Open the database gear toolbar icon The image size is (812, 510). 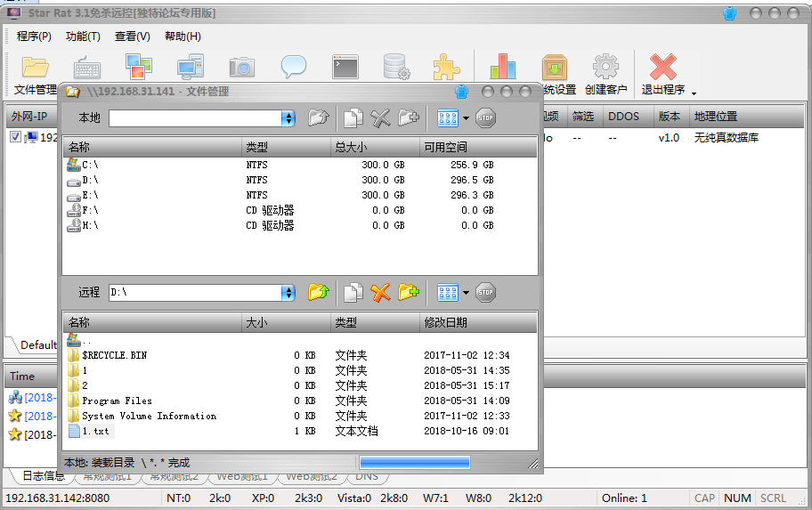397,67
